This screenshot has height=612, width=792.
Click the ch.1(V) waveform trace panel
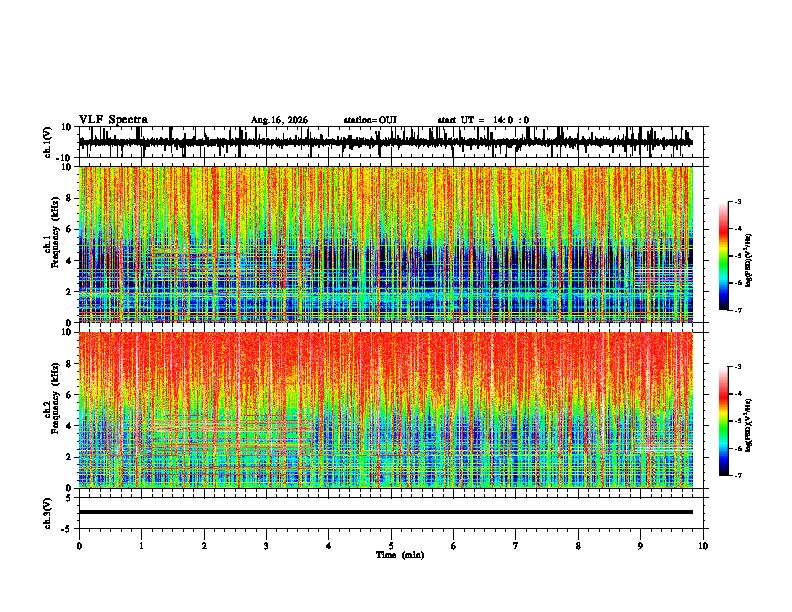[x=391, y=142]
